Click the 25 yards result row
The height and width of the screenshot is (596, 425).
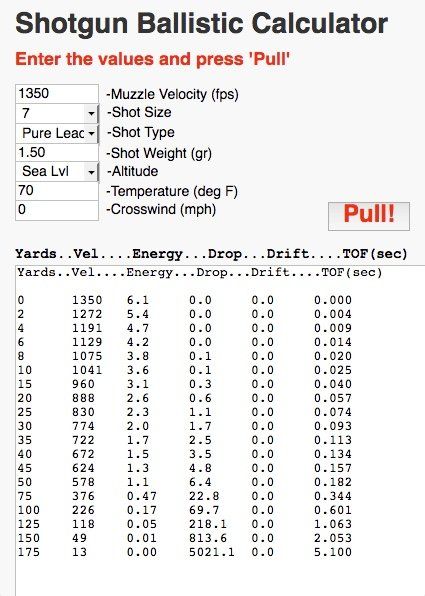185,412
